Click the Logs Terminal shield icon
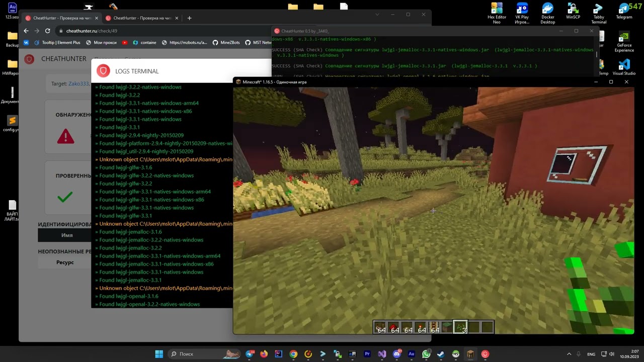644x362 pixels. tap(104, 71)
